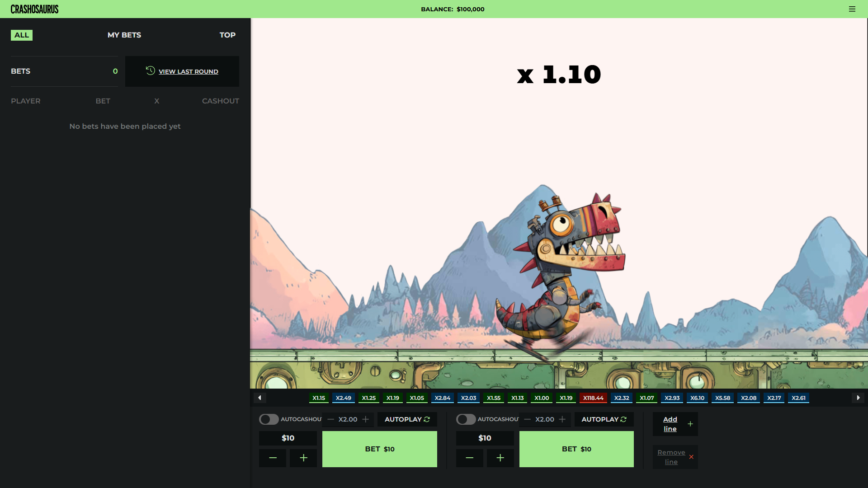The height and width of the screenshot is (488, 868).
Task: Turn on first panel Autoplay
Action: 407,419
